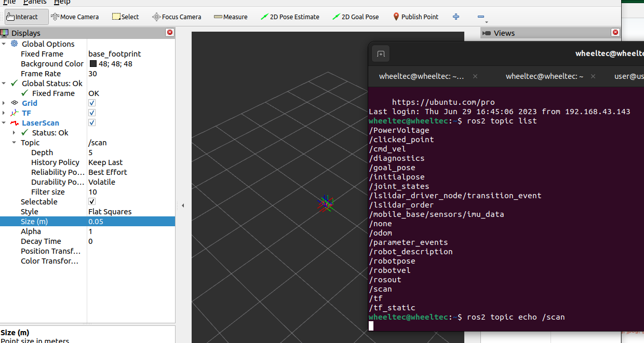Change Reliability Policy Best Effort value
644x343 pixels.
[x=131, y=172]
